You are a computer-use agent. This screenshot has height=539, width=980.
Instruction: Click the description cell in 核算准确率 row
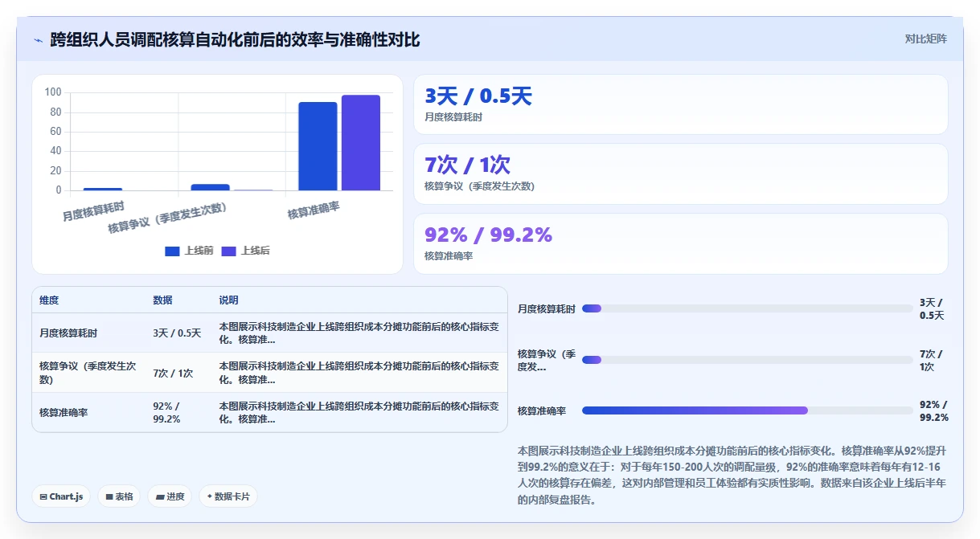(359, 412)
